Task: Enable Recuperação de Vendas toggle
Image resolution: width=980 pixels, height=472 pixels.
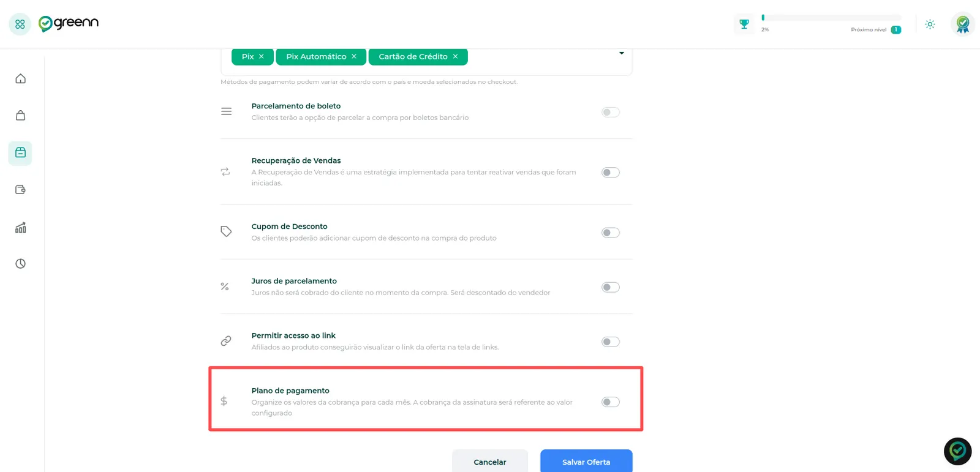Action: pos(611,173)
